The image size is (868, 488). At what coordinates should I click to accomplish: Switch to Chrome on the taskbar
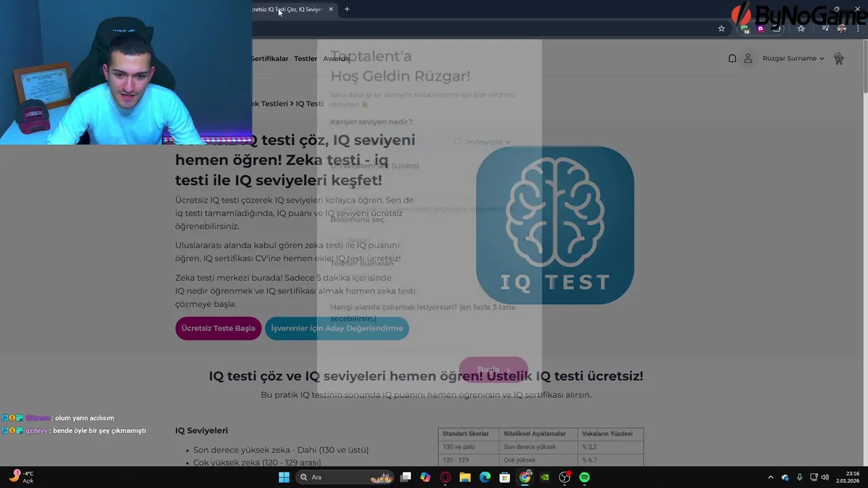(x=525, y=477)
